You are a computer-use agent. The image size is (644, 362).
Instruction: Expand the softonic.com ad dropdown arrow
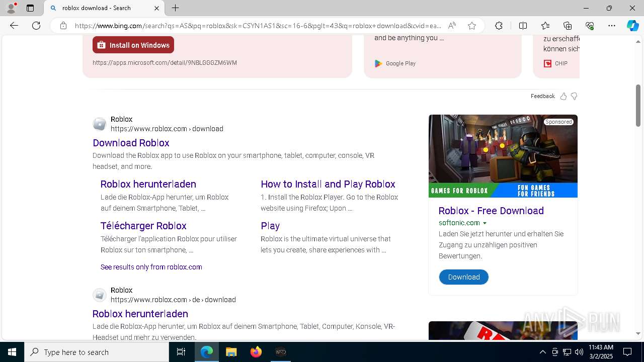485,223
